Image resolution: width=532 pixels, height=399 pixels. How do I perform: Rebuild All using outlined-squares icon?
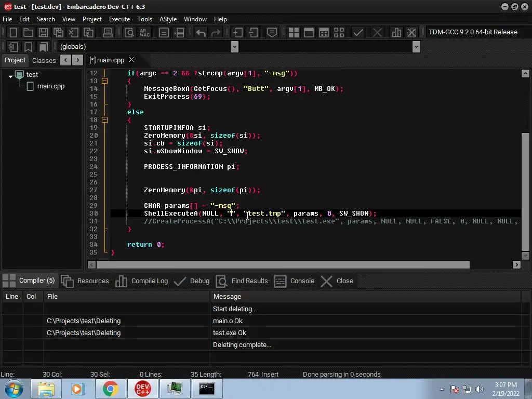[x=339, y=33]
